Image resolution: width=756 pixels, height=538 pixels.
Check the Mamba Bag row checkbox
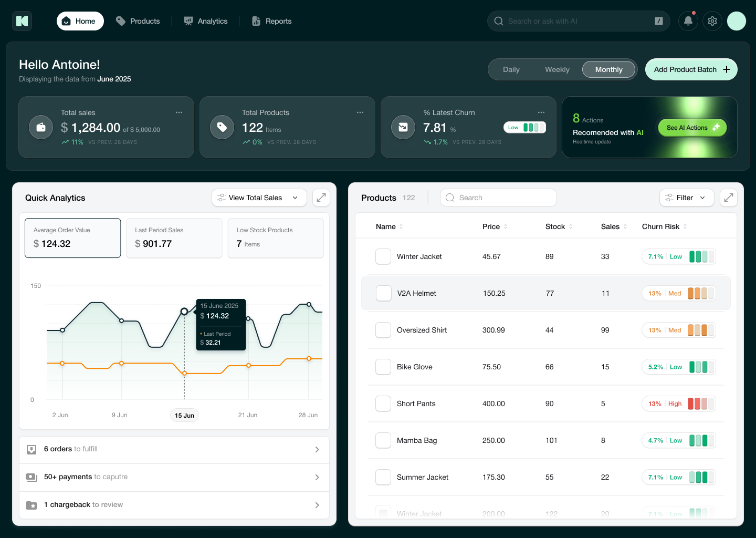383,440
